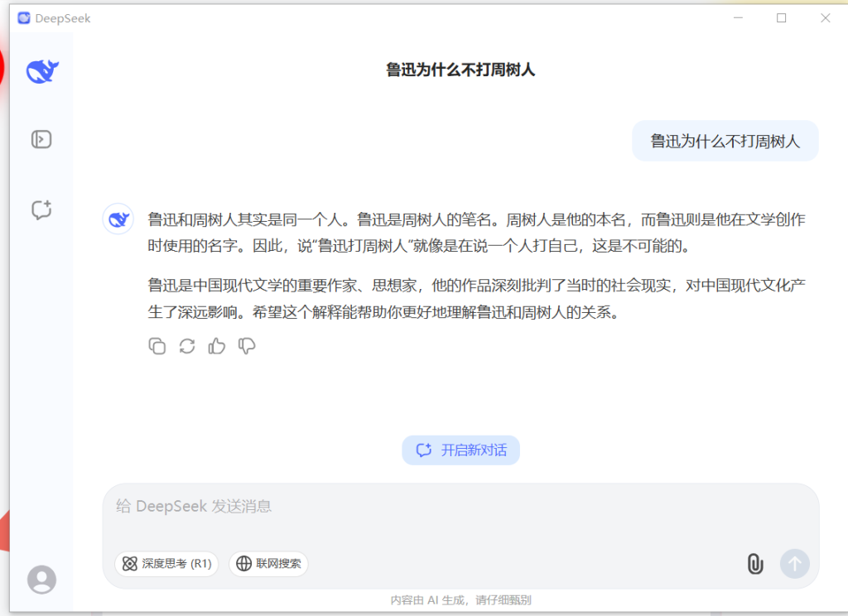This screenshot has width=848, height=616.
Task: Click the assistant avatar beside the reply
Action: [118, 219]
